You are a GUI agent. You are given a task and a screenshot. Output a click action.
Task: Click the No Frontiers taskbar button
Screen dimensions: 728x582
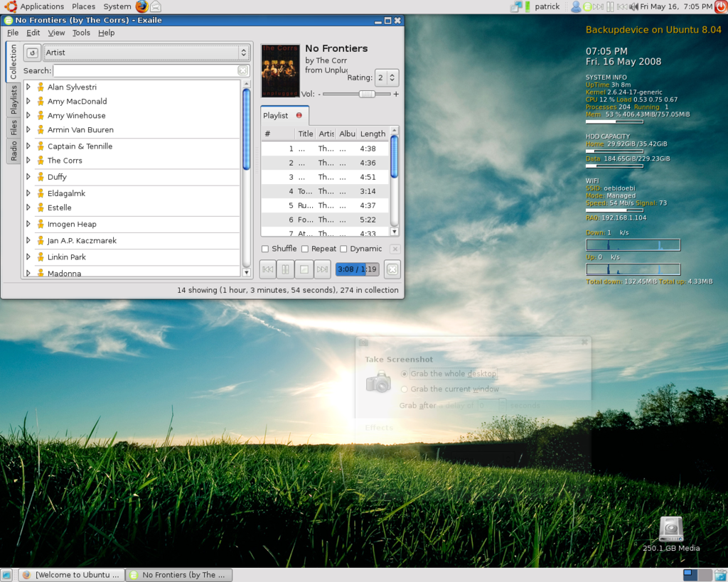coord(179,575)
